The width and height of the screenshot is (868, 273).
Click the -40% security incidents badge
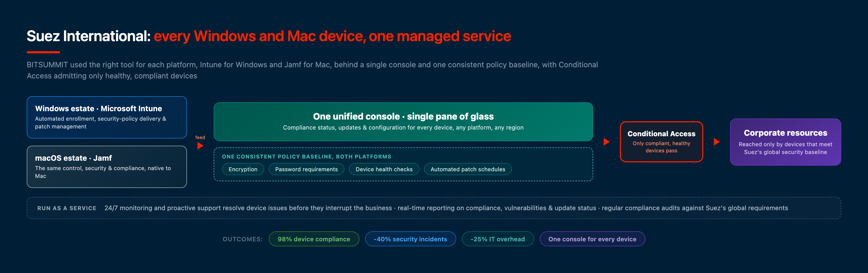coord(410,239)
